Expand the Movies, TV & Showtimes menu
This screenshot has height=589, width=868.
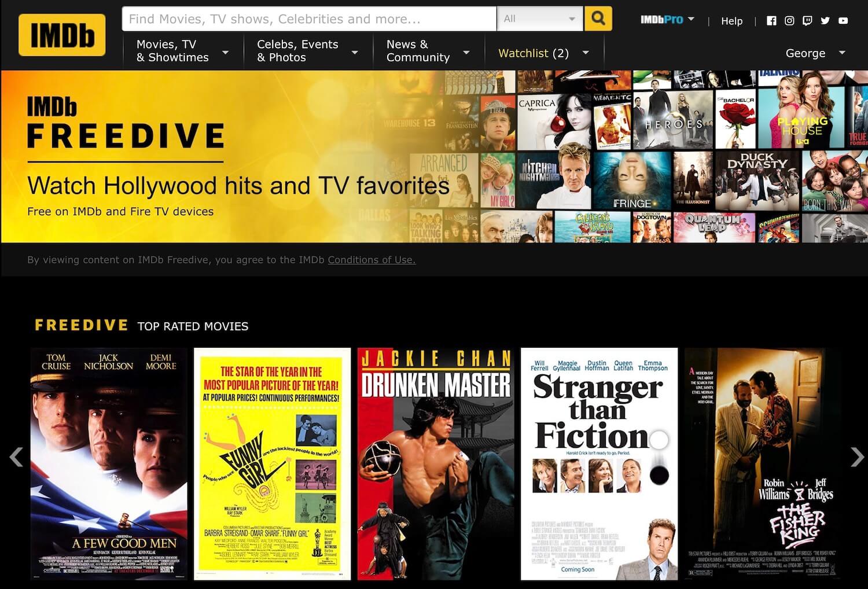click(182, 51)
